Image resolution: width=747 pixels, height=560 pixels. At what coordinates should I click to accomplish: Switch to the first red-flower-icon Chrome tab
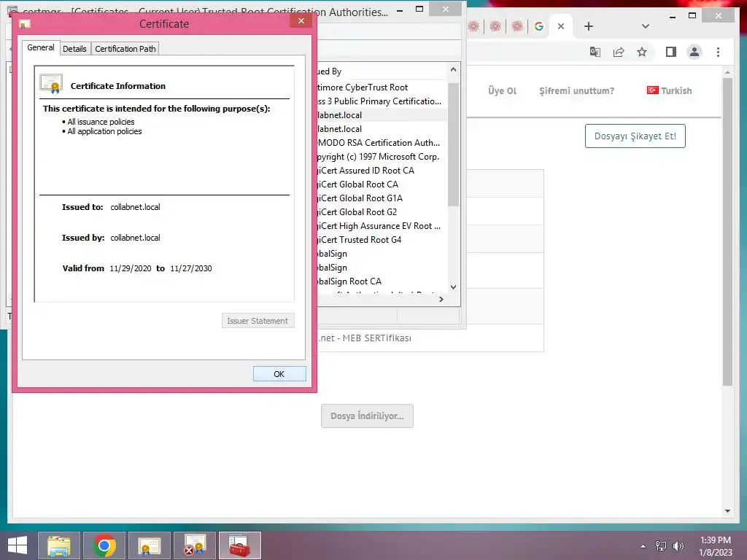pos(473,26)
